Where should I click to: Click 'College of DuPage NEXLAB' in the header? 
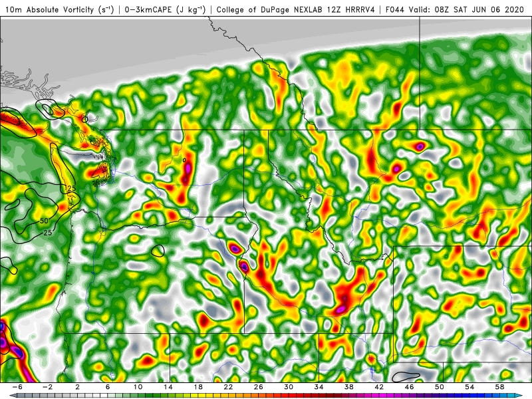[x=270, y=9]
